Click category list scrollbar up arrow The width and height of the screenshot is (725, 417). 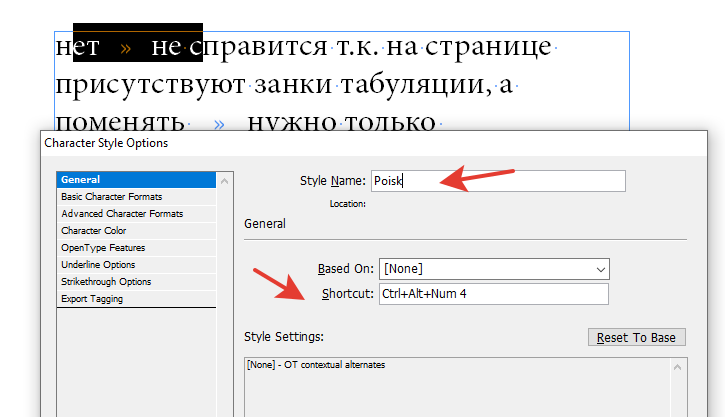pyautogui.click(x=225, y=181)
